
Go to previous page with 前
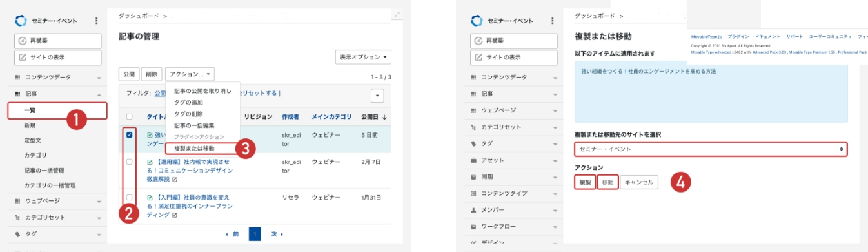tap(232, 234)
